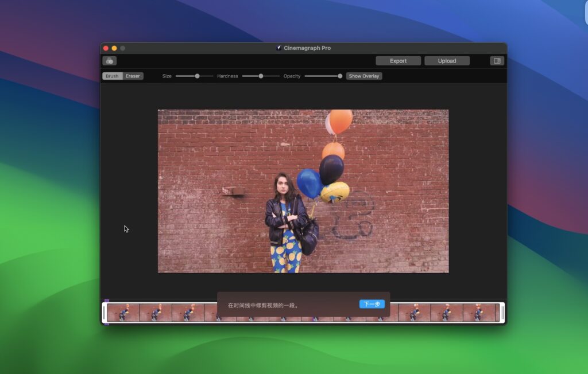Screen dimensions: 588x374
Task: Open the sidebar panel icon near Upload
Action: [498, 60]
